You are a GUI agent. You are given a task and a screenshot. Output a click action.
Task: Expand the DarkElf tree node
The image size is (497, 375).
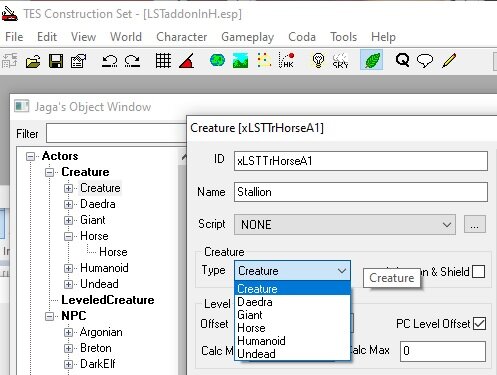tap(68, 364)
